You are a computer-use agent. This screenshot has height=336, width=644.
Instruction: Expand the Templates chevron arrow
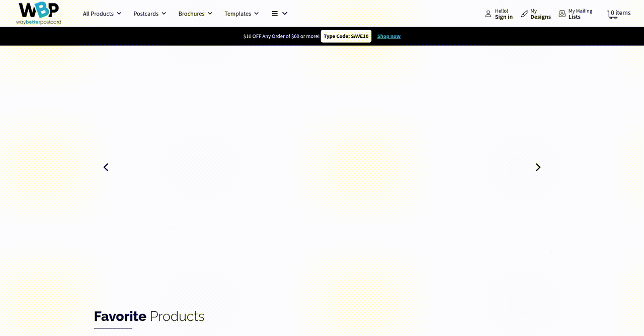pyautogui.click(x=257, y=14)
